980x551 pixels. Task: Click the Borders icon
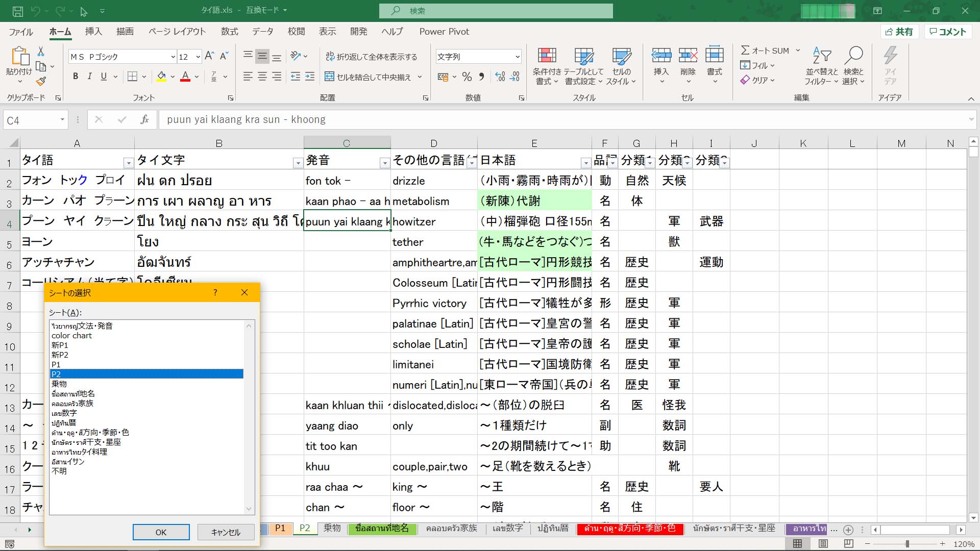132,77
